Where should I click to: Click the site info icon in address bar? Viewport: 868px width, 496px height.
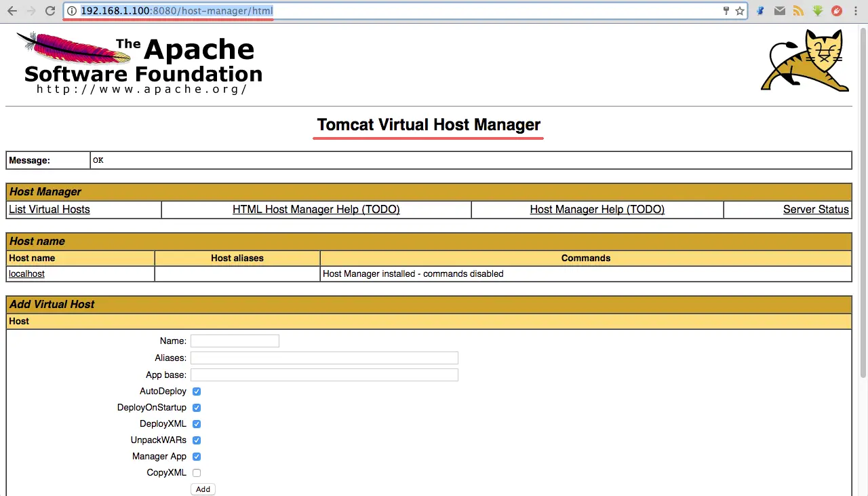pos(72,11)
